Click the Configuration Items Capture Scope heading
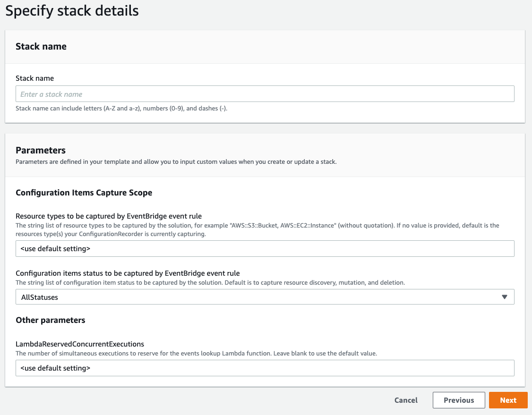The height and width of the screenshot is (415, 532). pyautogui.click(x=84, y=193)
